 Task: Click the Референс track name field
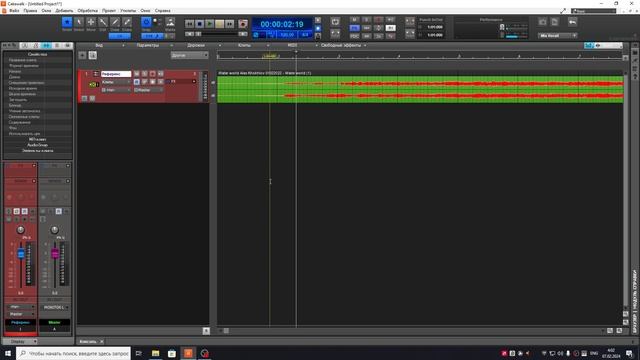(116, 74)
